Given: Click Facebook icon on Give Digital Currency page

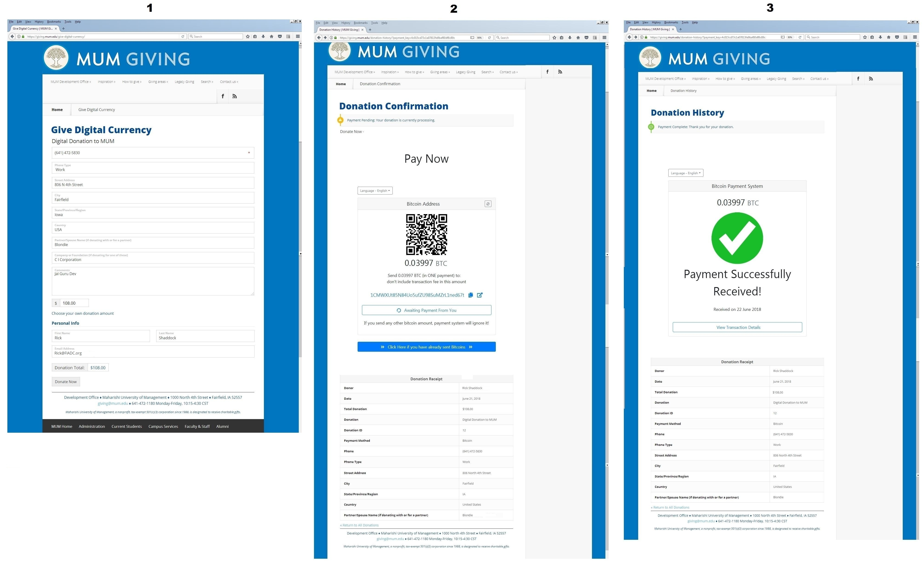Looking at the screenshot, I should [223, 96].
